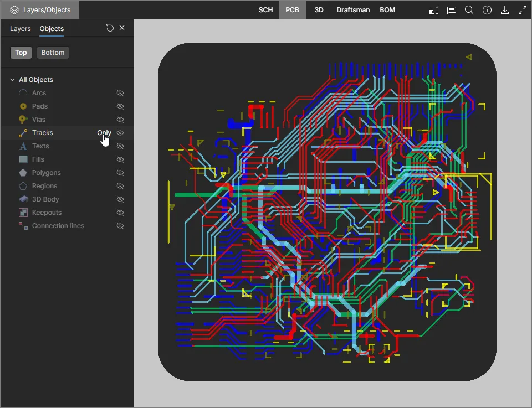Image resolution: width=532 pixels, height=408 pixels.
Task: Toggle visibility of Pads objects
Action: tap(120, 106)
